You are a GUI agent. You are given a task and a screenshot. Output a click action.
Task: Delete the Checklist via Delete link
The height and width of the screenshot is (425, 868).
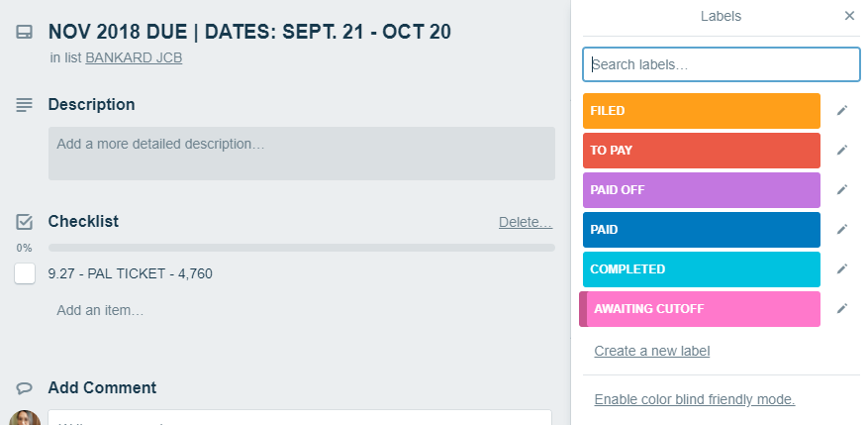[526, 222]
